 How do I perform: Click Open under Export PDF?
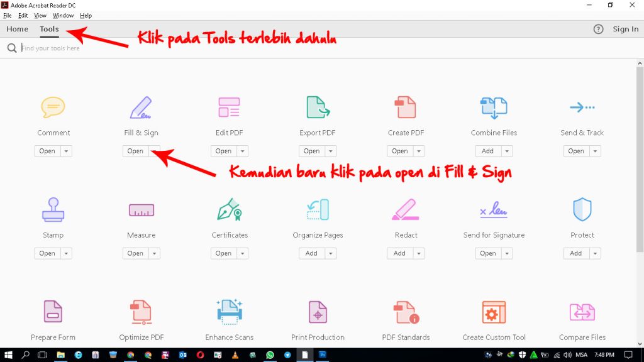click(312, 151)
